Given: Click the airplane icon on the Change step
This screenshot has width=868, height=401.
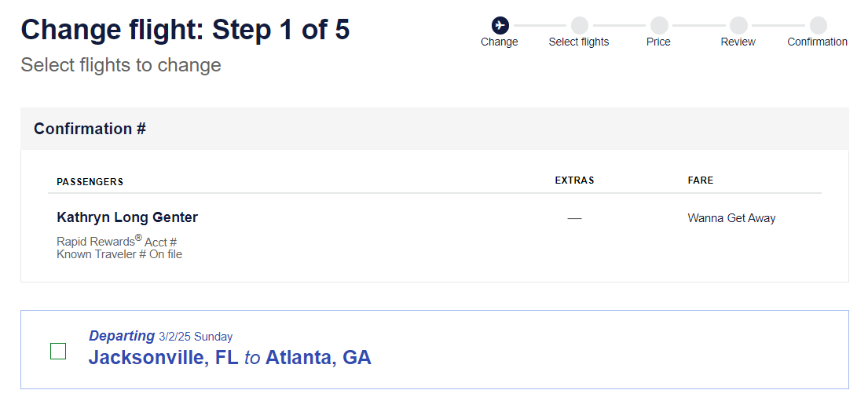Looking at the screenshot, I should pos(500,25).
